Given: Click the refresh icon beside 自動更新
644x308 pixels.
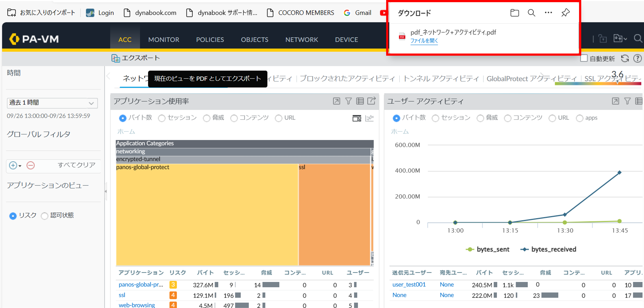Looking at the screenshot, I should pos(625,58).
